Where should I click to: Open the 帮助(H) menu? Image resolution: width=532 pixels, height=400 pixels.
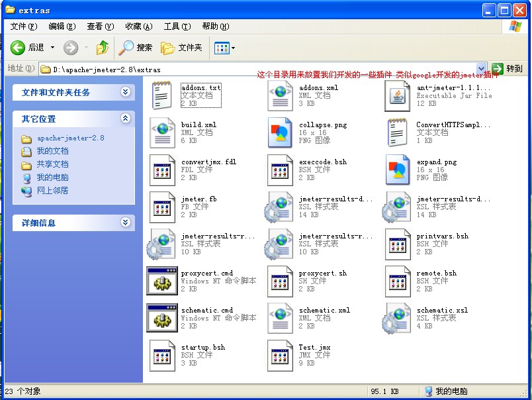tap(216, 26)
